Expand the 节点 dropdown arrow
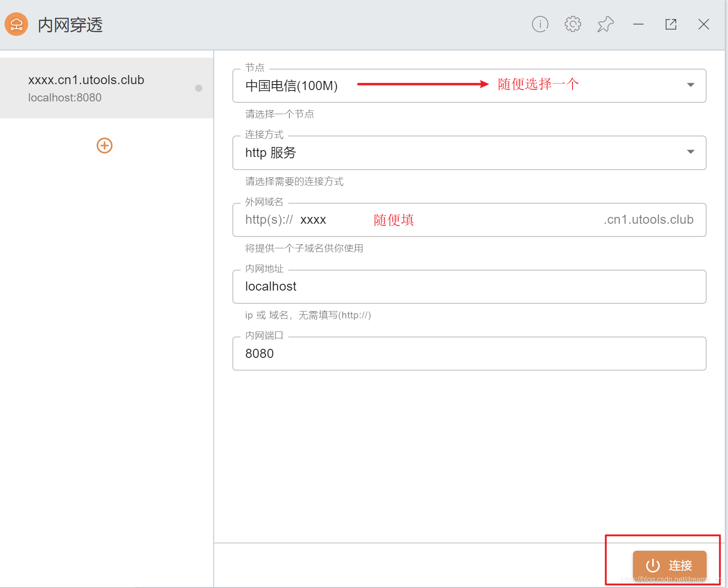 click(691, 85)
